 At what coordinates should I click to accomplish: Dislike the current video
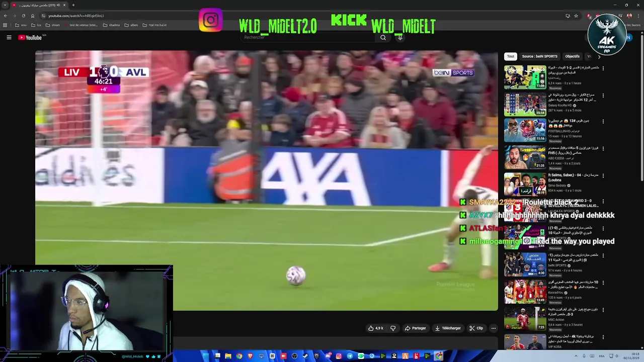(393, 328)
